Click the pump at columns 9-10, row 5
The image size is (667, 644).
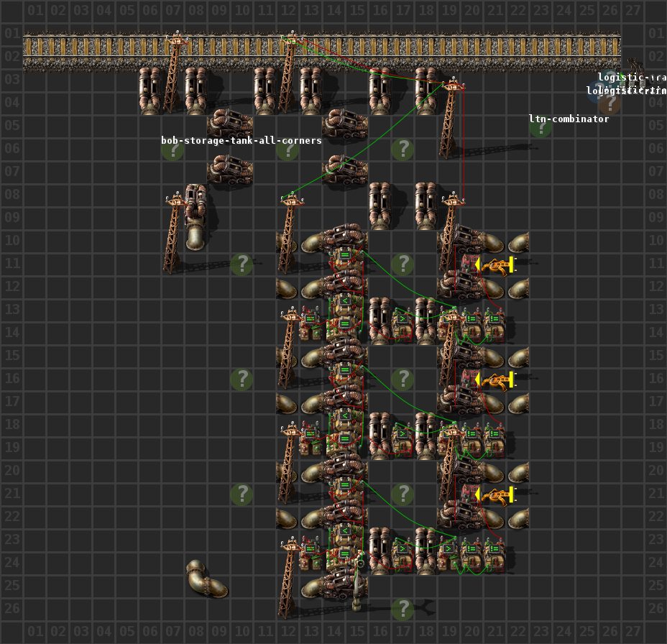230,123
